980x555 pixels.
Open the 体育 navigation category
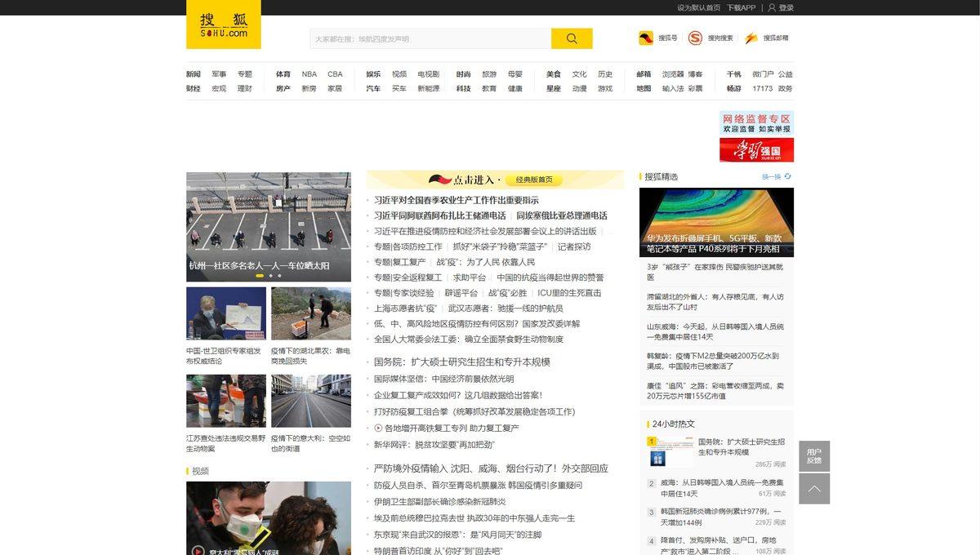(x=283, y=74)
